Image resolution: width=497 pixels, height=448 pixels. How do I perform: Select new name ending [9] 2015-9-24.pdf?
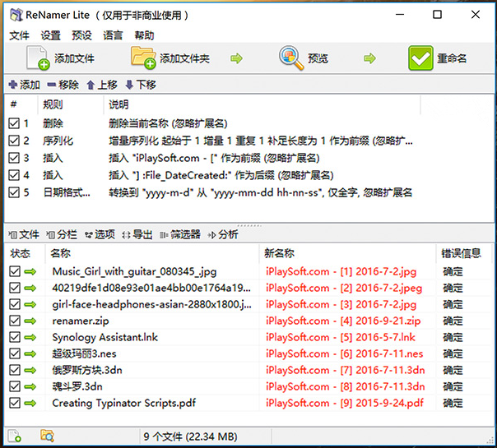click(345, 403)
